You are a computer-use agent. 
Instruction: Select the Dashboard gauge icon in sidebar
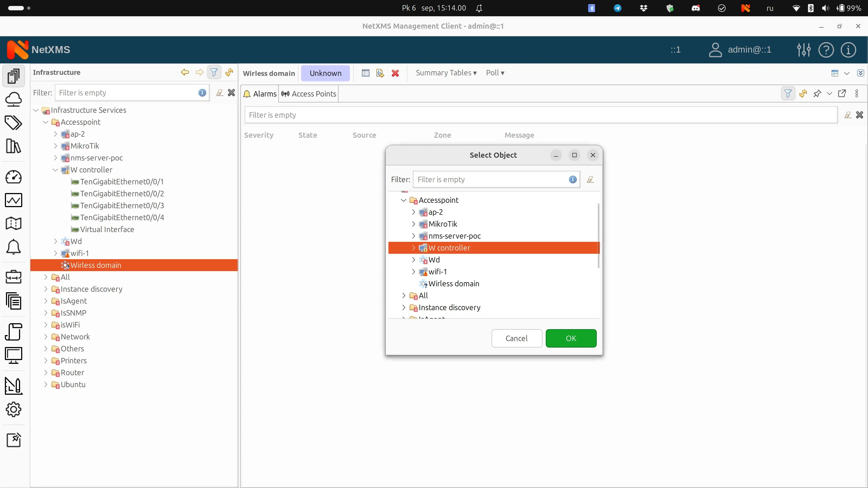[x=14, y=177]
